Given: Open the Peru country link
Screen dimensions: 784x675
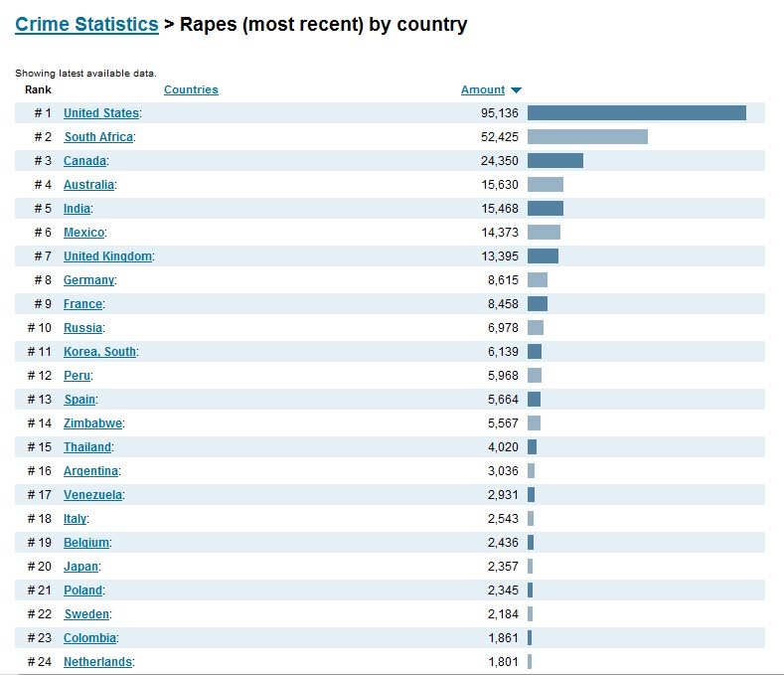Looking at the screenshot, I should pos(77,376).
